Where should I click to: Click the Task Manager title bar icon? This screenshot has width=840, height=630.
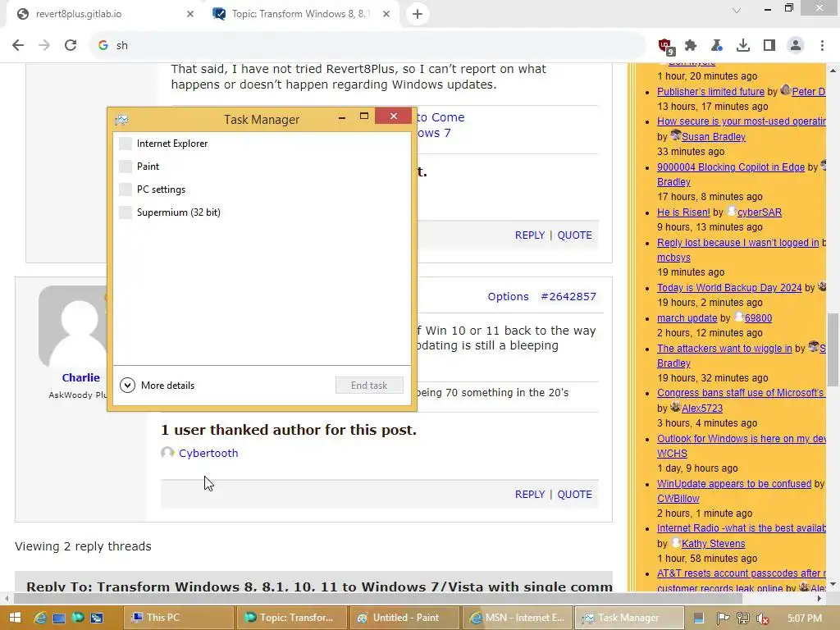(x=121, y=119)
